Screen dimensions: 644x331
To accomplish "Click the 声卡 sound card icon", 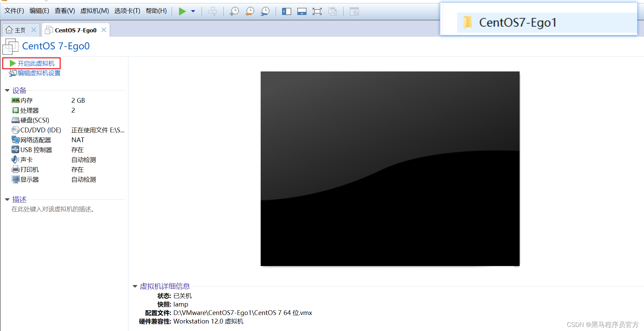I will (16, 160).
